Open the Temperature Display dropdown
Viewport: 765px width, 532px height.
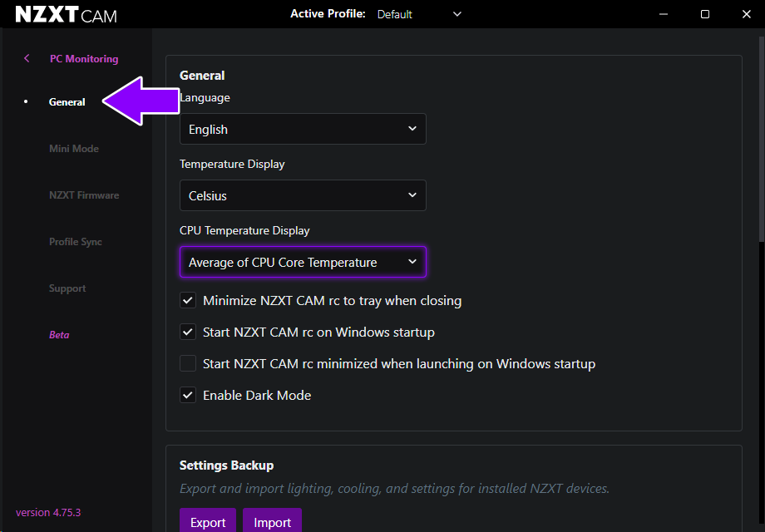click(303, 195)
